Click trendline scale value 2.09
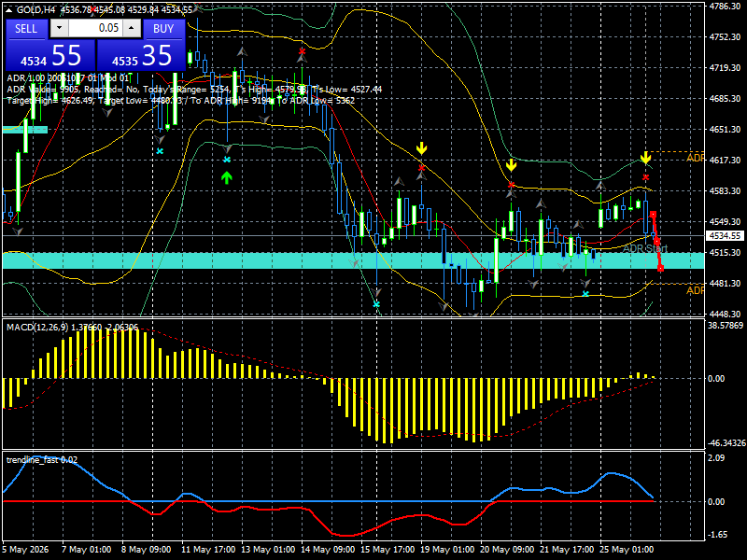This screenshot has width=747, height=560. [716, 458]
